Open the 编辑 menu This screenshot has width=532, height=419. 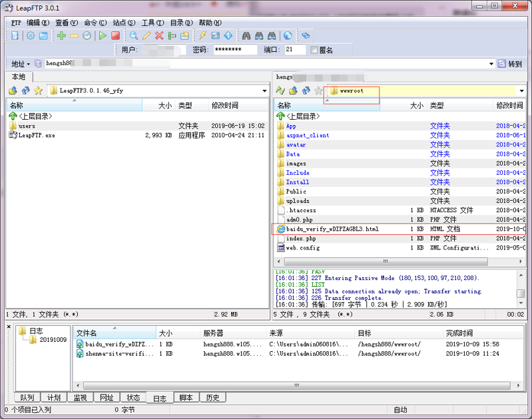point(38,23)
